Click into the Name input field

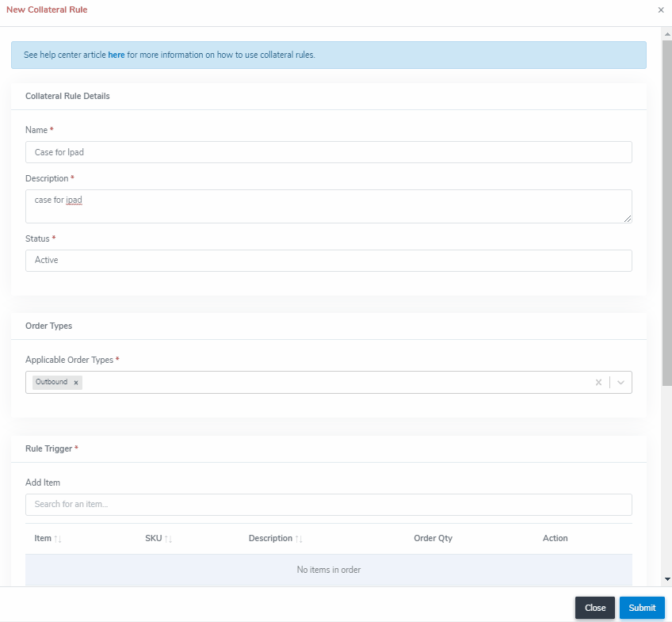(328, 152)
